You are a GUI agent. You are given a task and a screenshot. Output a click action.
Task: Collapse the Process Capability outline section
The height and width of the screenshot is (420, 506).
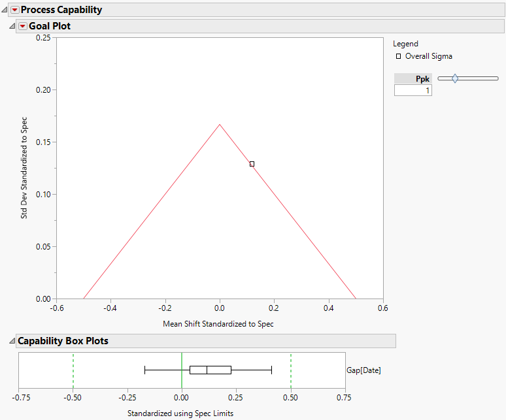(4, 10)
